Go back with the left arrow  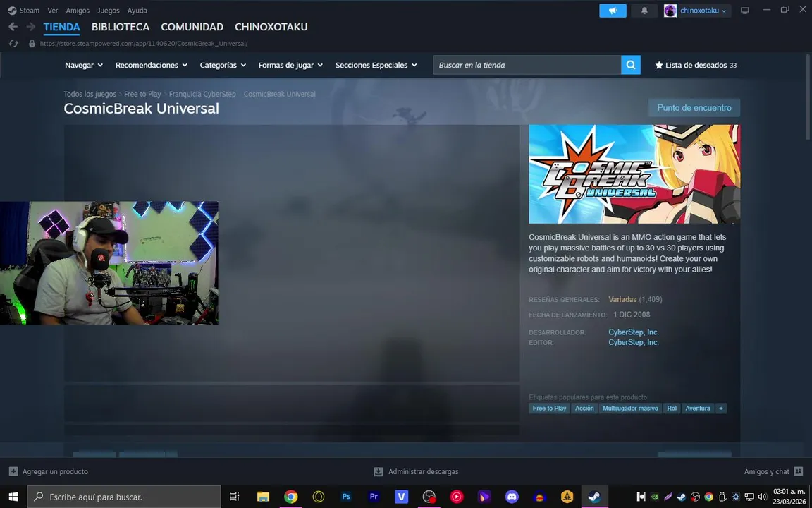point(13,27)
